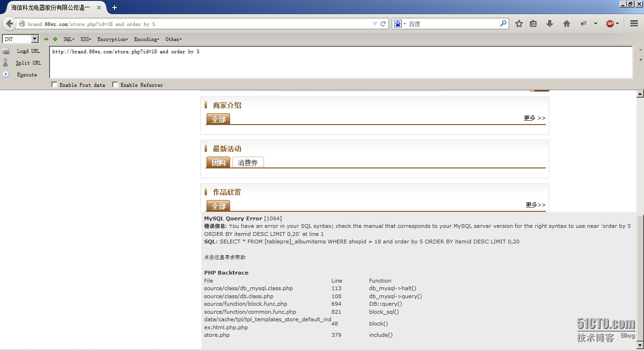Select 全部 tab under 作品欣赏

pyautogui.click(x=218, y=206)
